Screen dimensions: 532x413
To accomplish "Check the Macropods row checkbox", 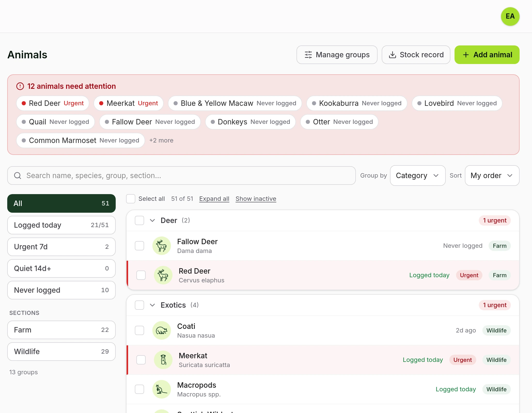I will click(x=139, y=389).
